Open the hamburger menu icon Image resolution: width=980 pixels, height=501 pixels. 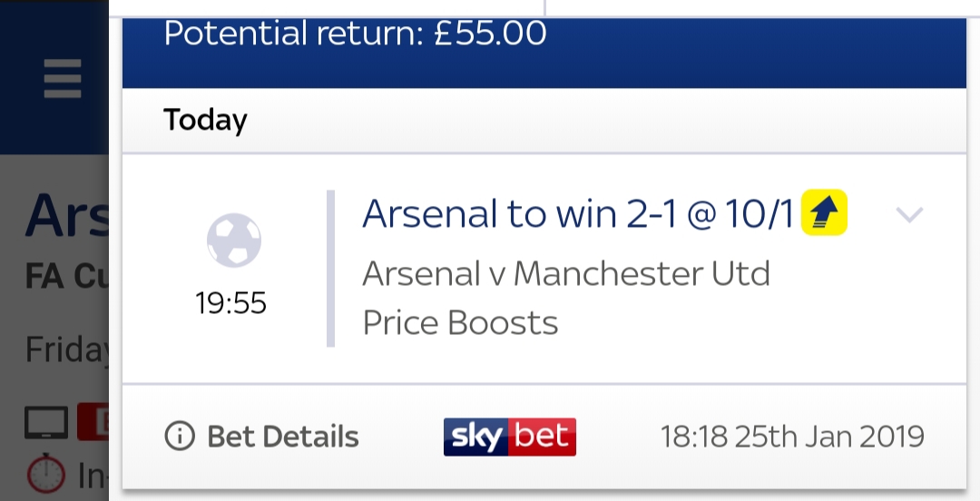point(63,79)
